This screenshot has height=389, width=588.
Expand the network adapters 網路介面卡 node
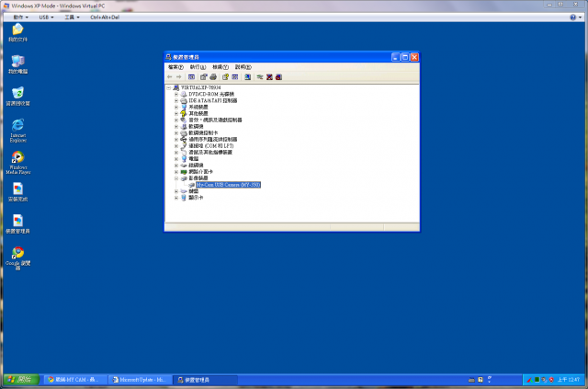[176, 172]
